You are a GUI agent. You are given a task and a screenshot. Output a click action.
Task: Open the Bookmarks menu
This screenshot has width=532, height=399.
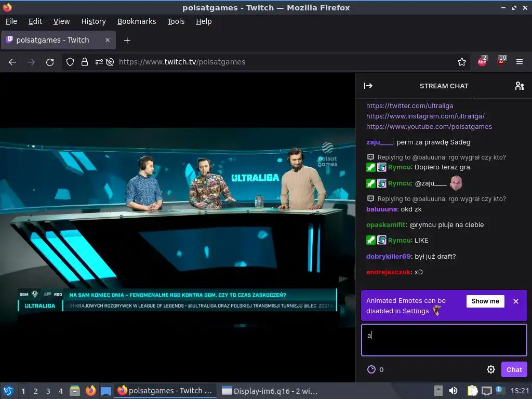pyautogui.click(x=137, y=21)
